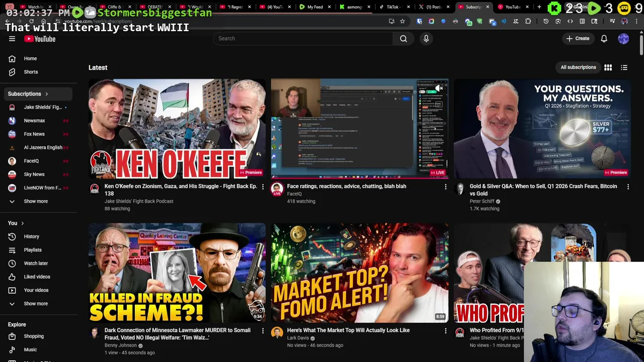Go to the YouTube logo home
644x362 pixels.
point(40,39)
